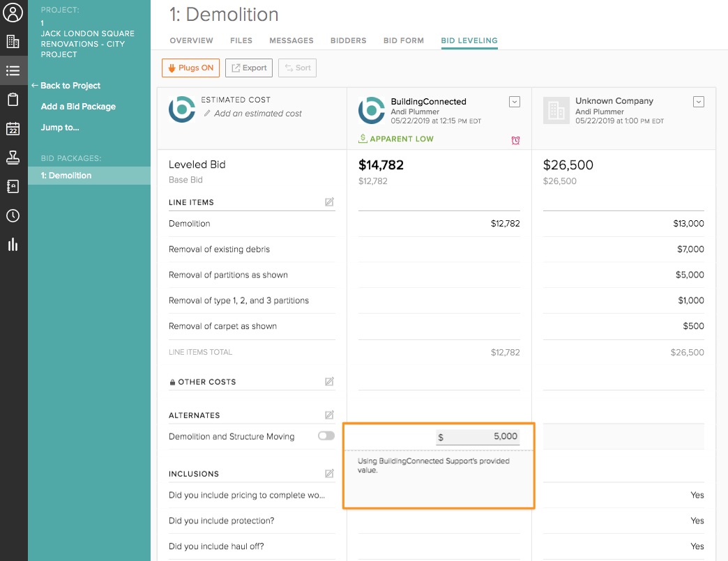This screenshot has width=728, height=561.
Task: Toggle the Demolition and Structure Moving alternate
Action: tap(326, 436)
